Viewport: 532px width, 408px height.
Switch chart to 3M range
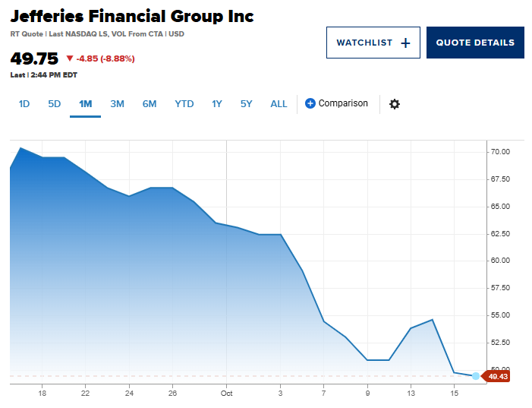117,104
